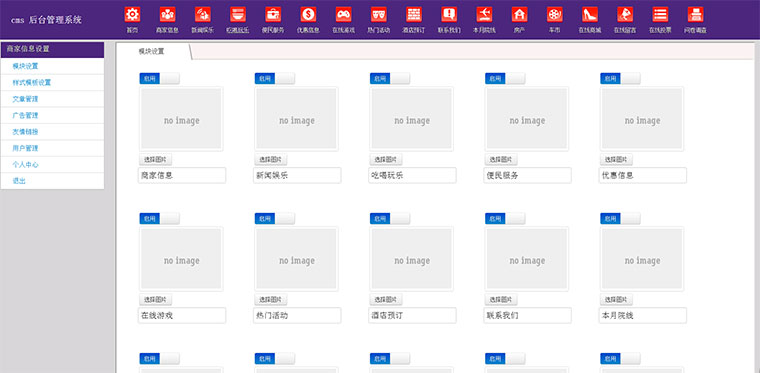Click 选择图片 button for 优惠信息
Image resolution: width=760 pixels, height=373 pixels.
(x=617, y=159)
